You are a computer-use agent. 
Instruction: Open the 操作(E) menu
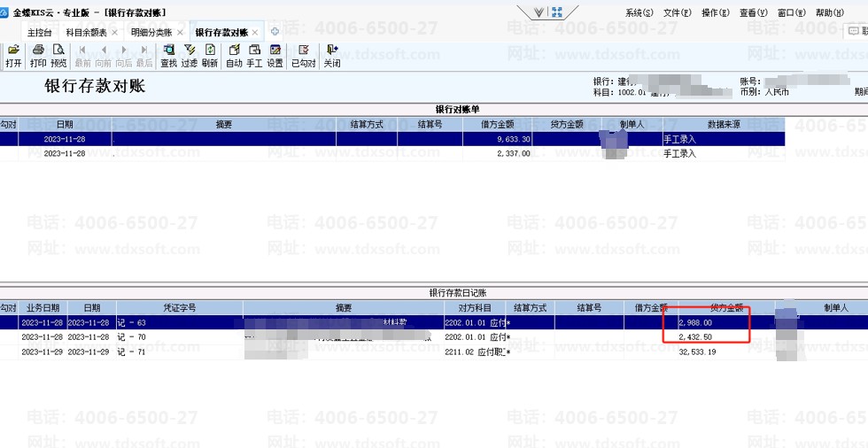[x=715, y=13]
